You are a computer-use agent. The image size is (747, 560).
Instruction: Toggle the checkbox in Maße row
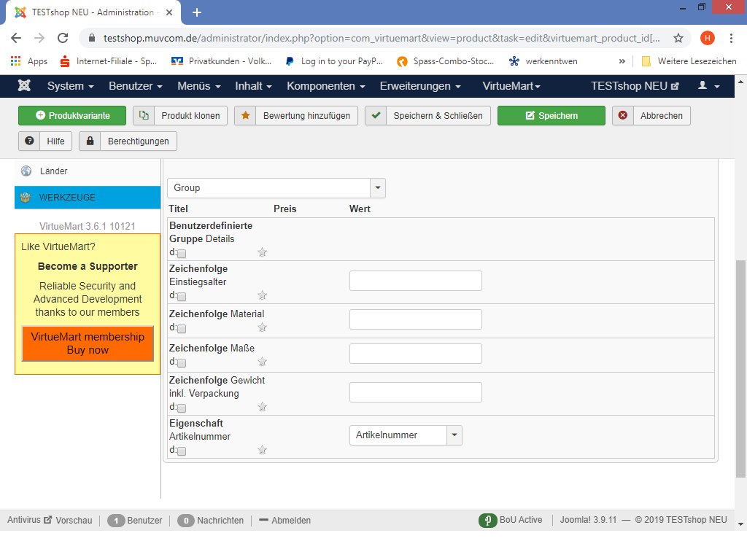pyautogui.click(x=182, y=363)
